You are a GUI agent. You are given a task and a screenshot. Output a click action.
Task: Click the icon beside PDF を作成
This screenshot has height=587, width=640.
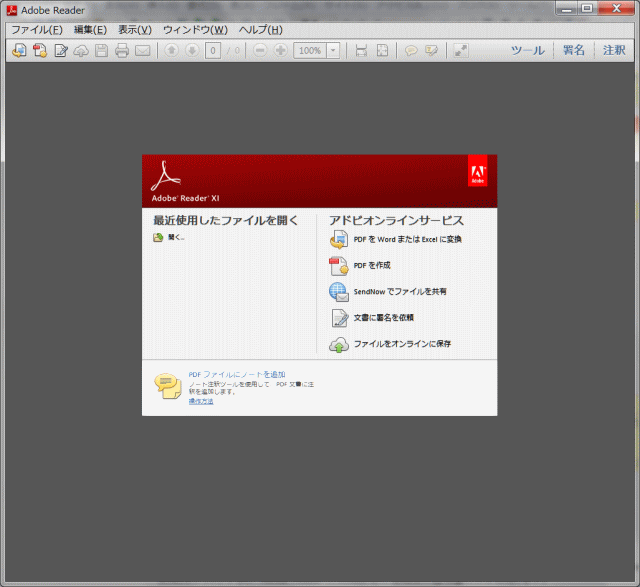[x=339, y=266]
